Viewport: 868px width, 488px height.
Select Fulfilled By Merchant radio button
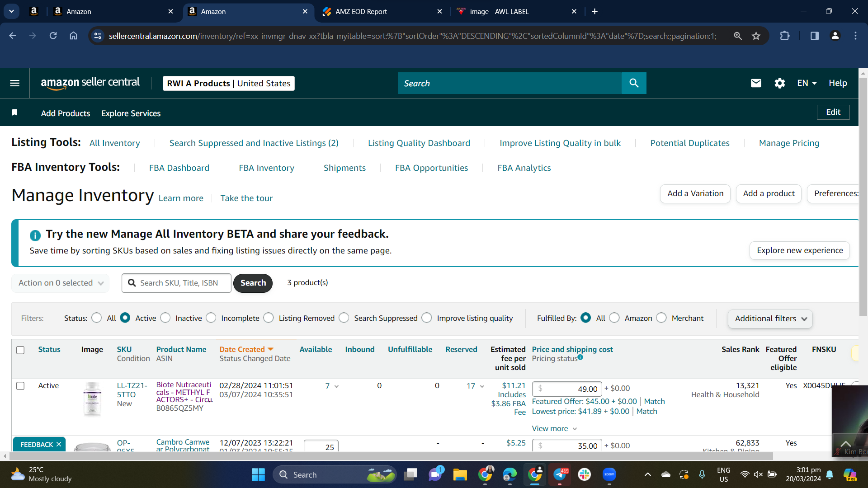click(661, 318)
